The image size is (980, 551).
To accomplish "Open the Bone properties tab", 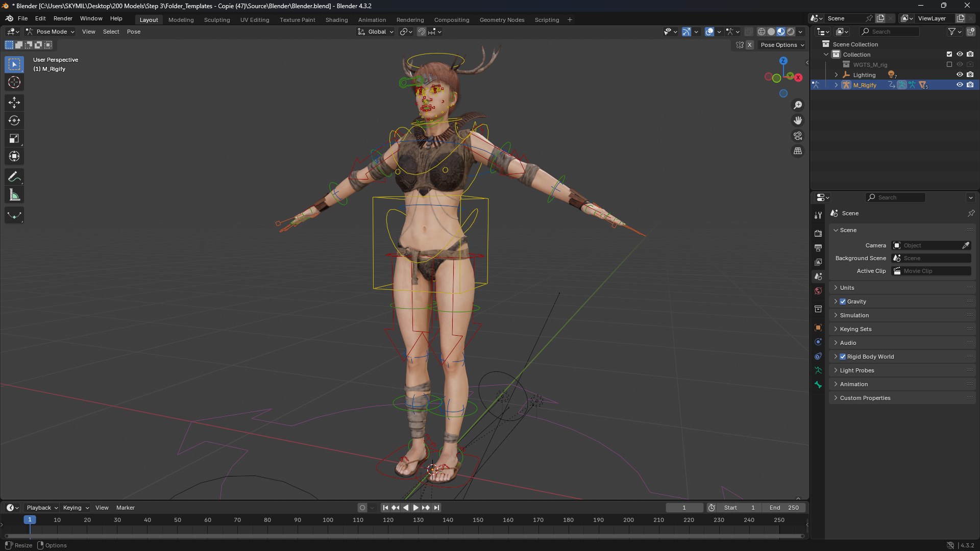I will (818, 385).
